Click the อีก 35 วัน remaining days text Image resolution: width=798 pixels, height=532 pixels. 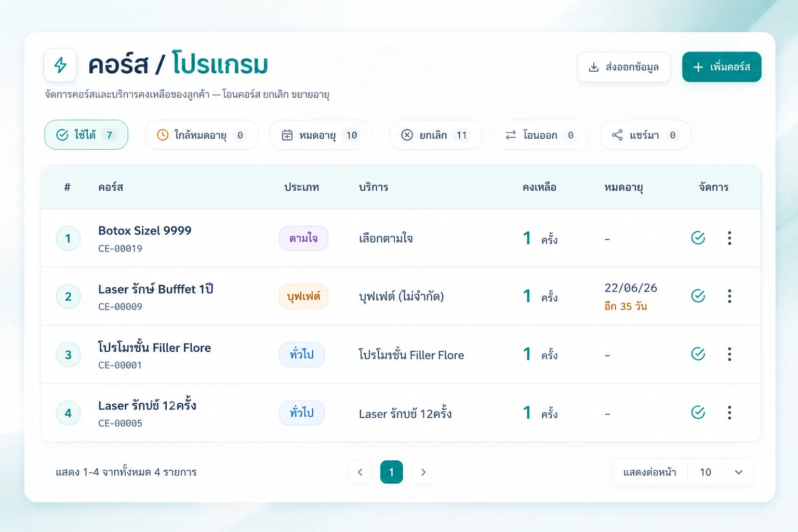point(626,307)
